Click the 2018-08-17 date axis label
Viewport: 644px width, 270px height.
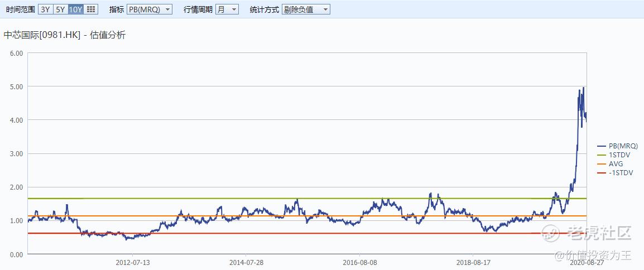pyautogui.click(x=473, y=262)
